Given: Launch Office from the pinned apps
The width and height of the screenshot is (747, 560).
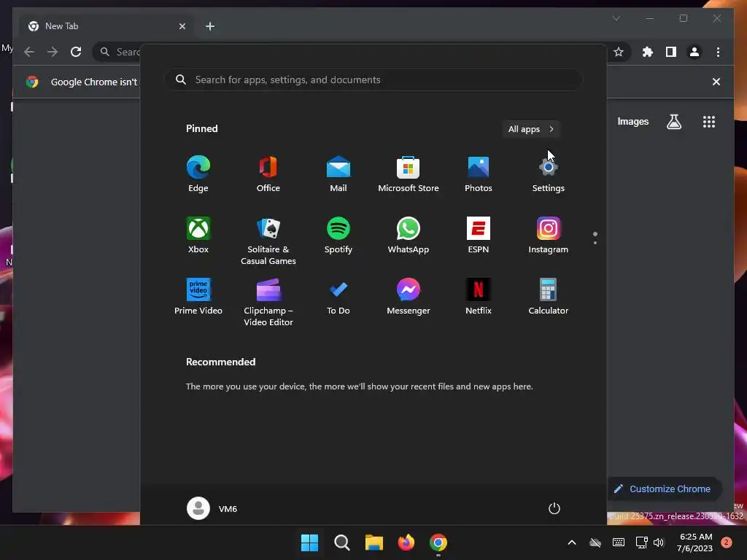Looking at the screenshot, I should [x=268, y=174].
